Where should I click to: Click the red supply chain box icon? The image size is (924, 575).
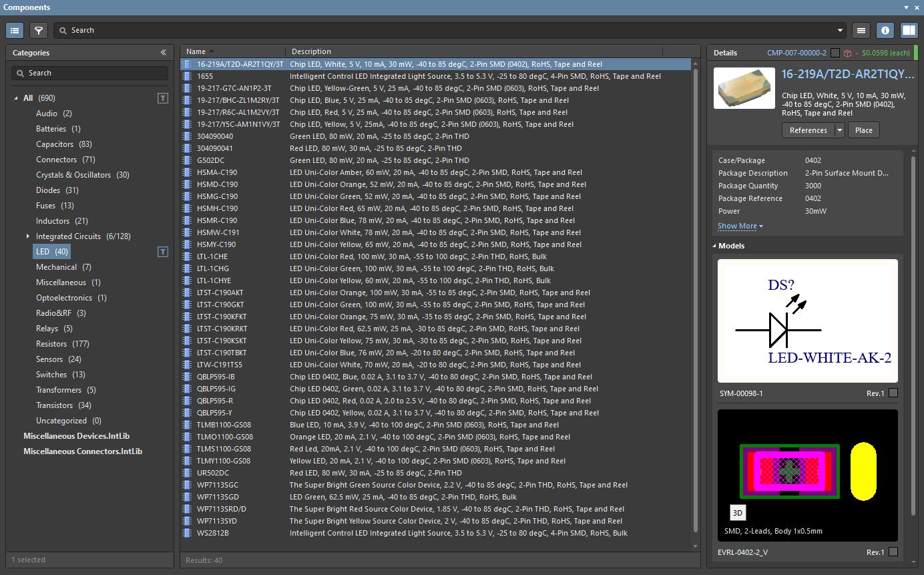[x=847, y=53]
